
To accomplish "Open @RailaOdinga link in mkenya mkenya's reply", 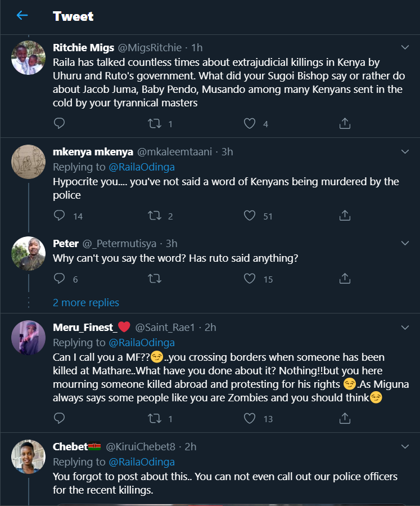I will (142, 167).
